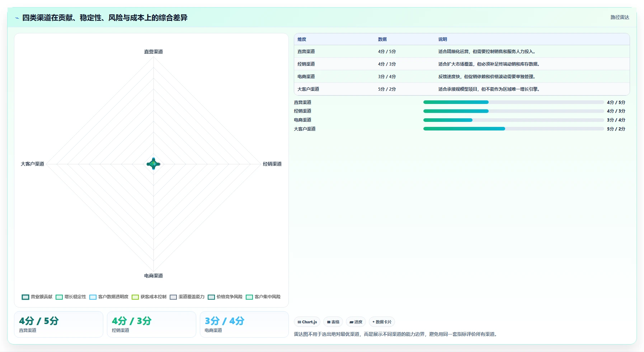The image size is (644, 352).
Task: Click the 大客户渠道 radar axis label
Action: [32, 164]
